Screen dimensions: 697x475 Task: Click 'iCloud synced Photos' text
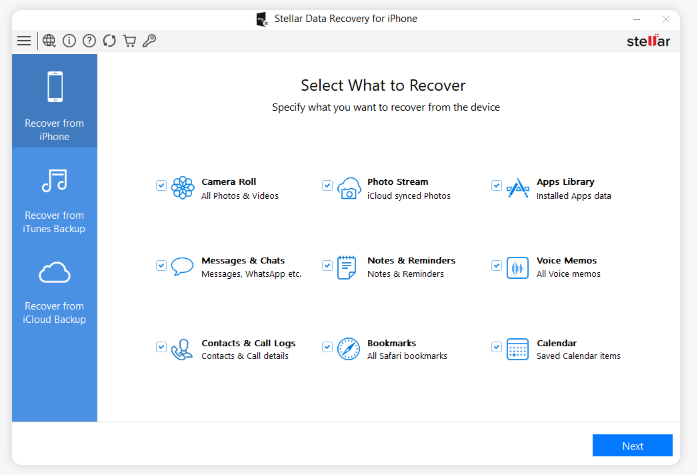pyautogui.click(x=409, y=196)
